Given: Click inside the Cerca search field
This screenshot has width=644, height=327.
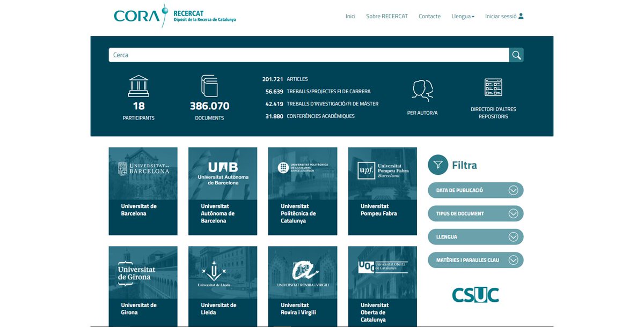Looking at the screenshot, I should (309, 55).
